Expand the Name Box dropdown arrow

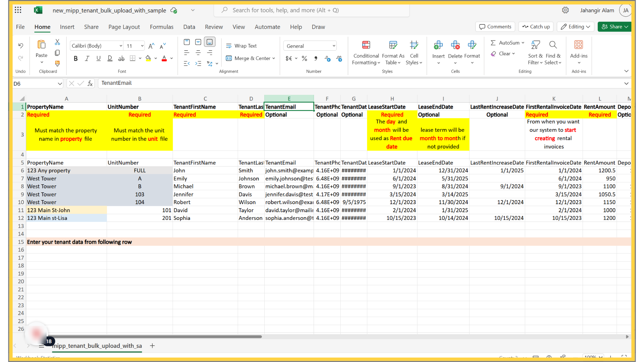(x=60, y=83)
